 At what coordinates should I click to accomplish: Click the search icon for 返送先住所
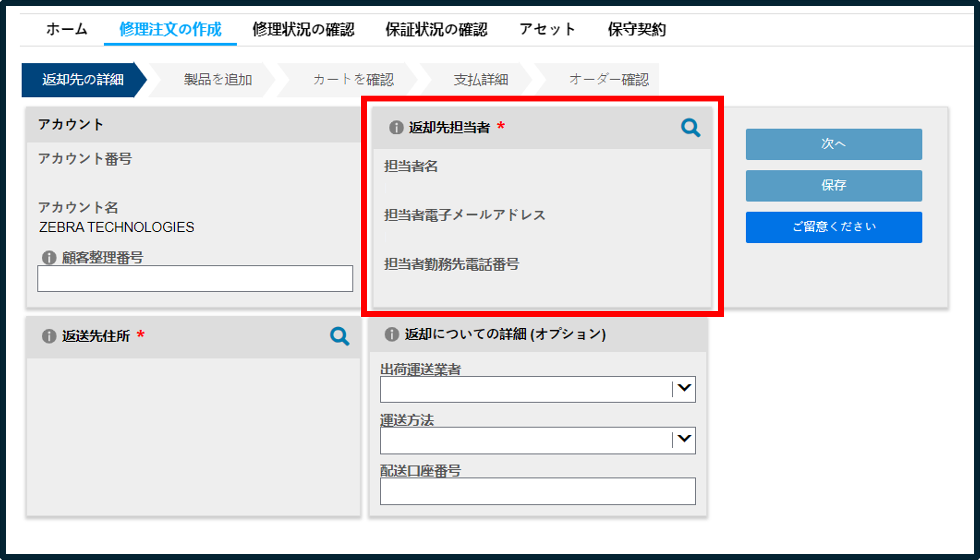coord(339,337)
